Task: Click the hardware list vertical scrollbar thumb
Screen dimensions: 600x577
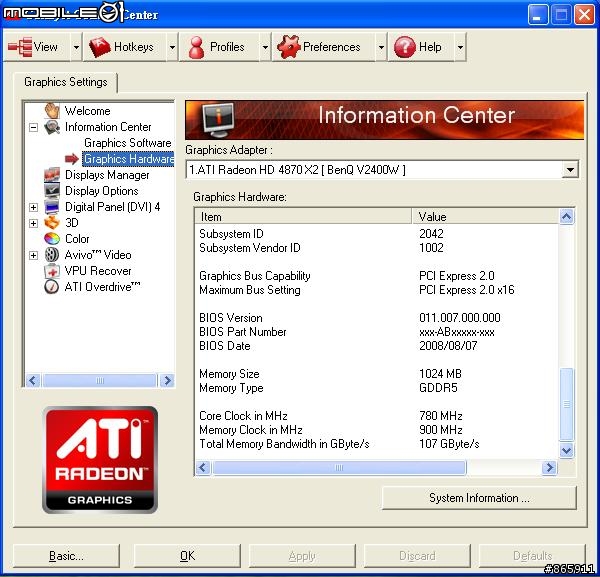Action: coord(567,404)
